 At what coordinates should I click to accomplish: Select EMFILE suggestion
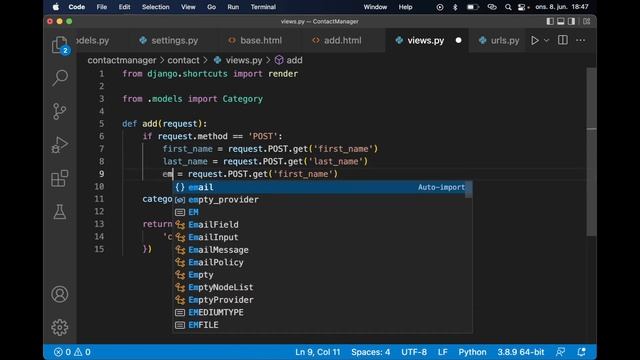click(x=322, y=325)
